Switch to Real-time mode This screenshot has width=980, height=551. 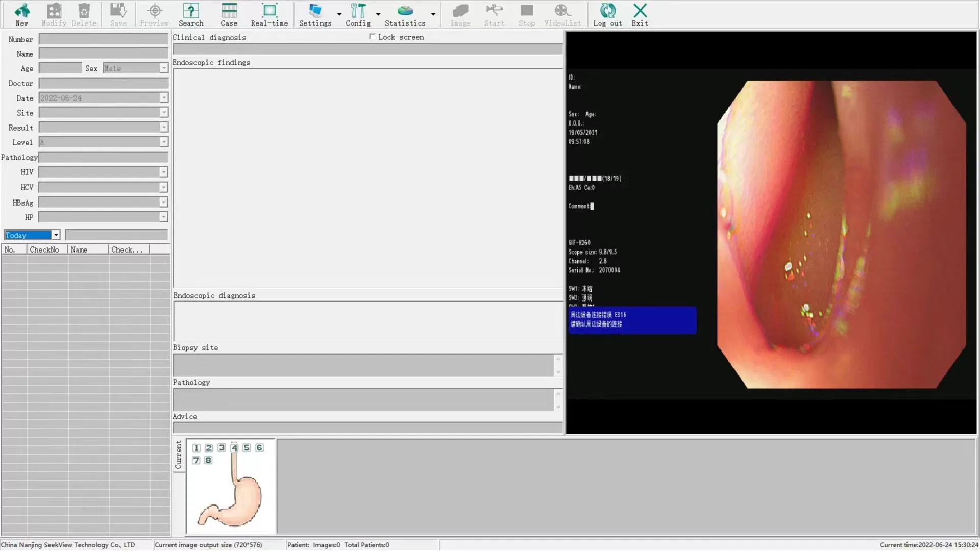point(269,14)
